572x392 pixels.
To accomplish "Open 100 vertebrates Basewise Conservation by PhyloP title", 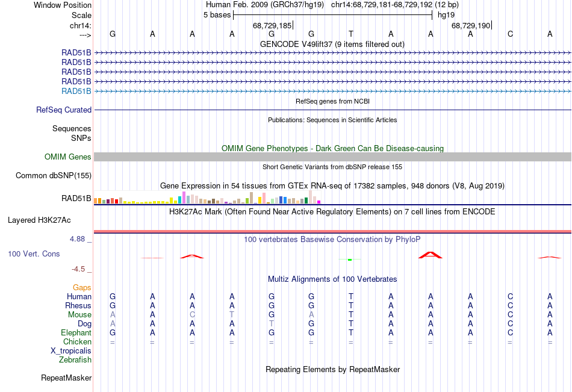I will pos(332,240).
